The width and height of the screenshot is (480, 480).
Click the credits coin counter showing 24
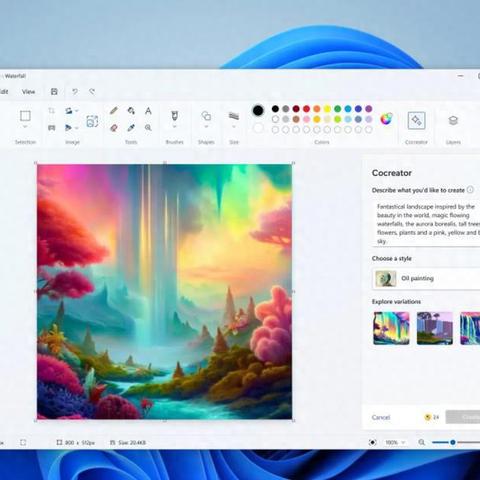(x=431, y=417)
